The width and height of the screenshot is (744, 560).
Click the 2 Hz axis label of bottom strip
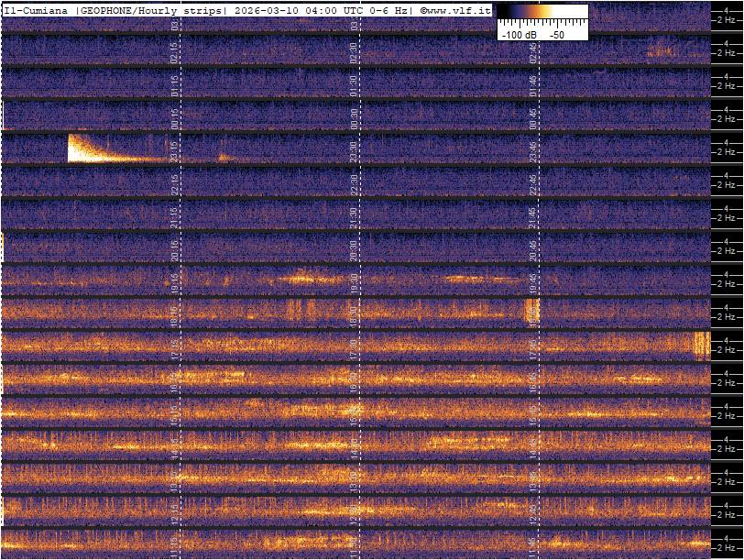pos(725,548)
